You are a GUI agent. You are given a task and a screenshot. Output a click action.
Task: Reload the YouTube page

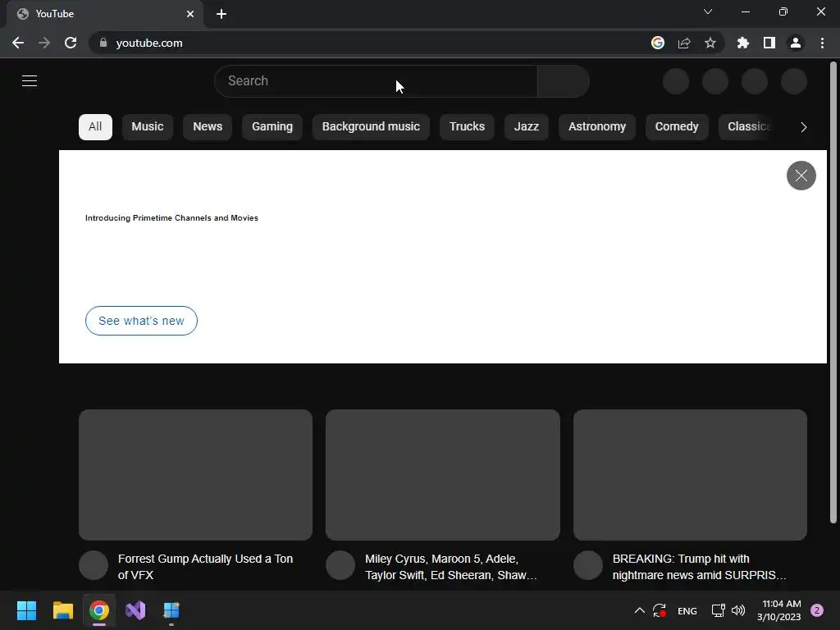click(71, 43)
